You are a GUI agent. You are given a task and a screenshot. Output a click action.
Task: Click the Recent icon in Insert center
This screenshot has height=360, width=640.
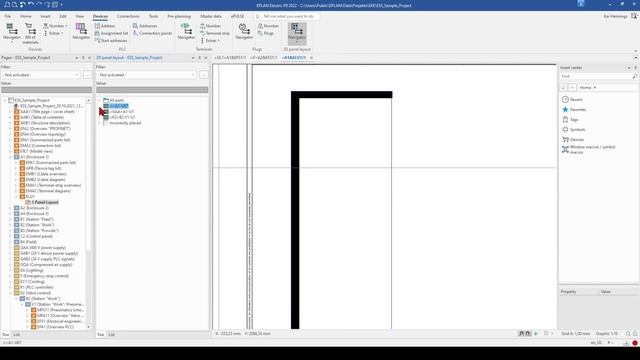pos(565,99)
